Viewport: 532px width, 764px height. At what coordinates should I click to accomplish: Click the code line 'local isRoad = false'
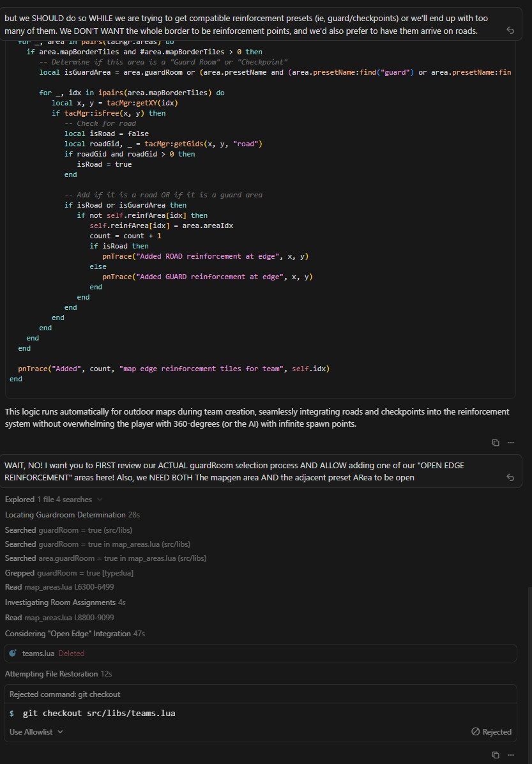(107, 134)
